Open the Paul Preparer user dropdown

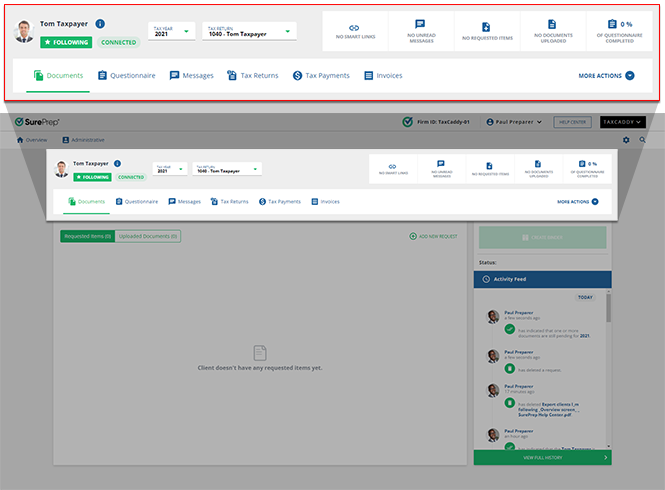(x=514, y=122)
